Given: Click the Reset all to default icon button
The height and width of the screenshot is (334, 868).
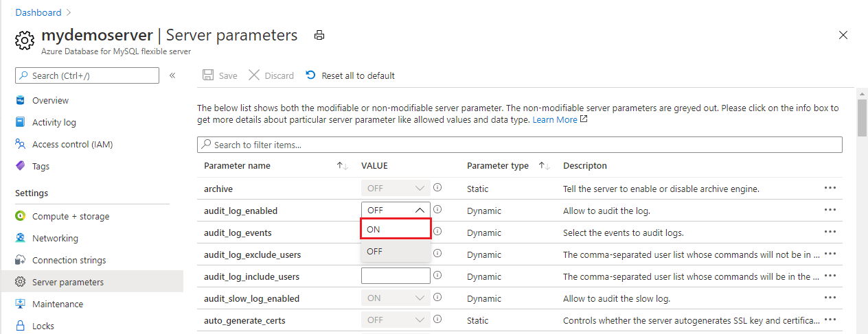Looking at the screenshot, I should pyautogui.click(x=311, y=75).
